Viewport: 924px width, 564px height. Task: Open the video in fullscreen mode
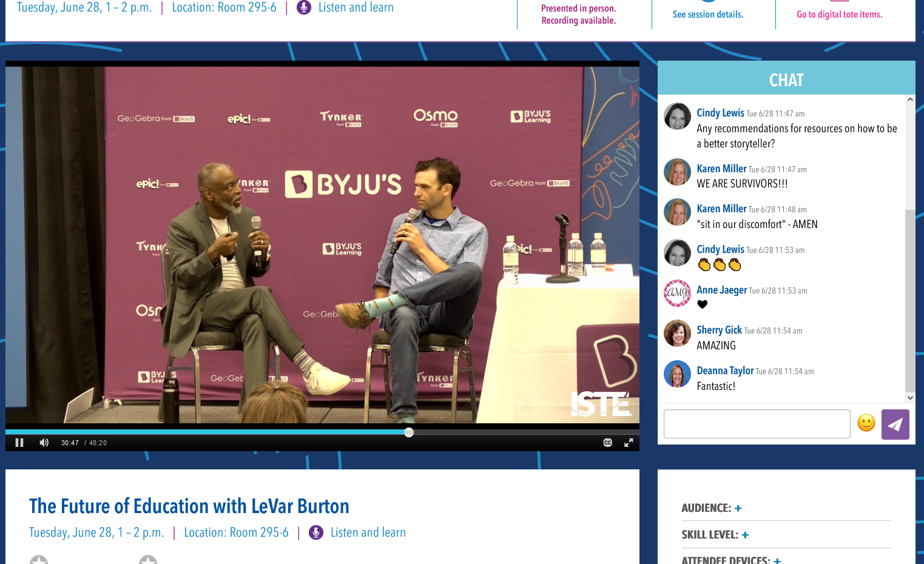[629, 443]
